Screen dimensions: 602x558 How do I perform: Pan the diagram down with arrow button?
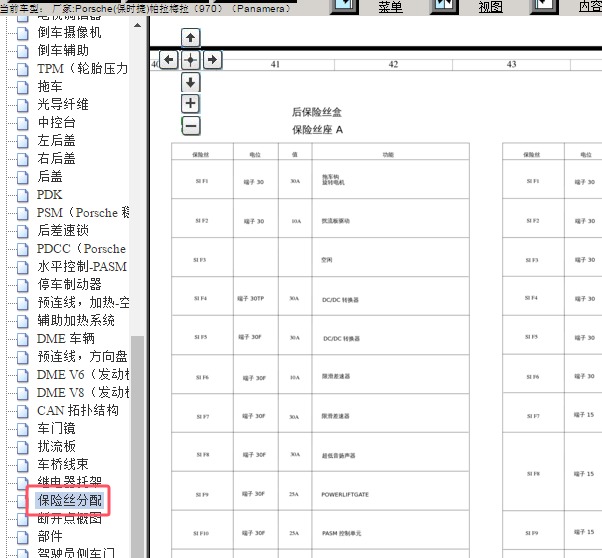click(x=190, y=83)
